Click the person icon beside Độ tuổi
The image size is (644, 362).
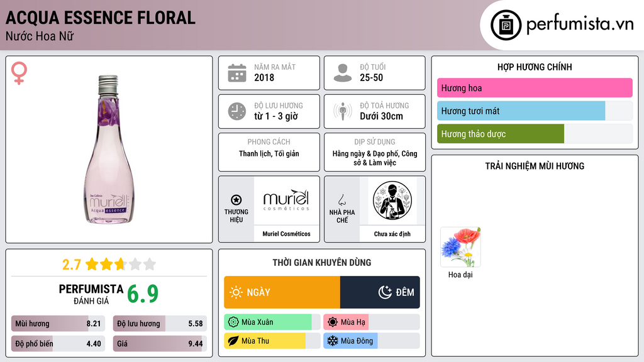coord(343,73)
